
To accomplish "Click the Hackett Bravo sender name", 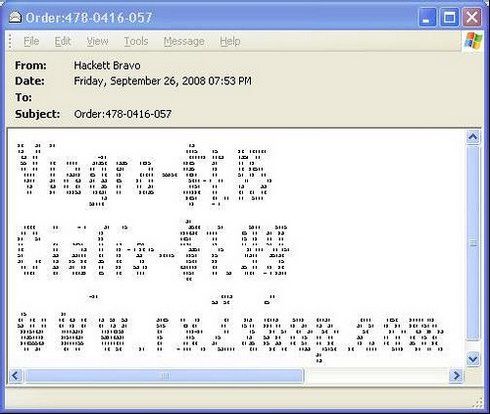I will (x=107, y=65).
